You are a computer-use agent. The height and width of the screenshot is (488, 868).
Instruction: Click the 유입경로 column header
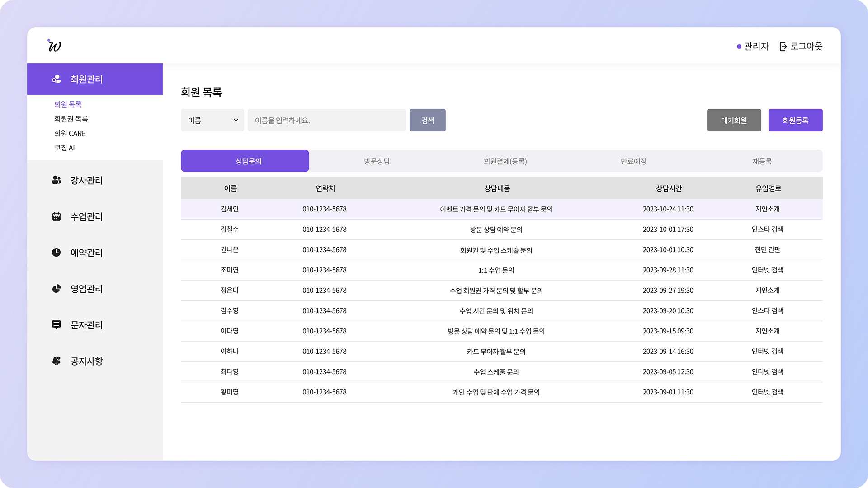click(x=768, y=188)
